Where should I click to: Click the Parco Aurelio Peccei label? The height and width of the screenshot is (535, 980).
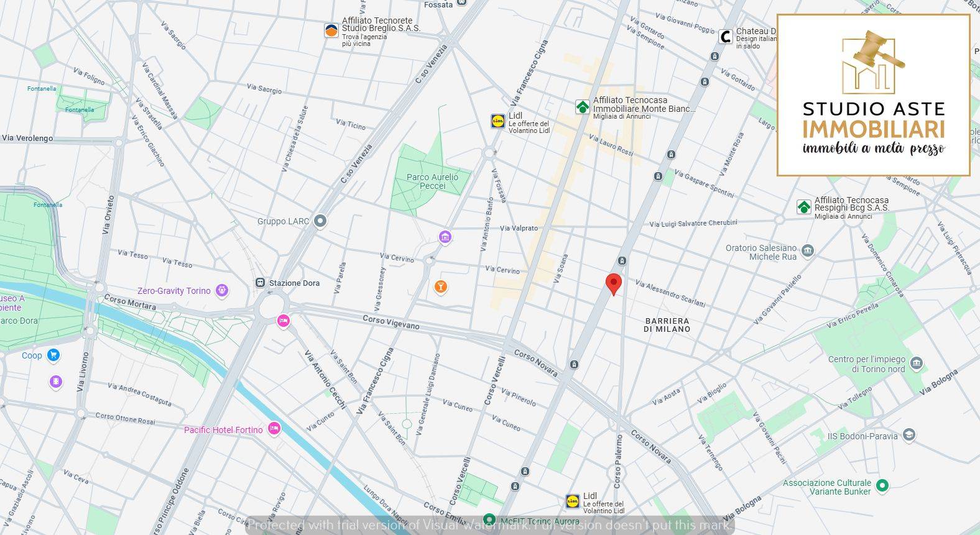[x=432, y=181]
